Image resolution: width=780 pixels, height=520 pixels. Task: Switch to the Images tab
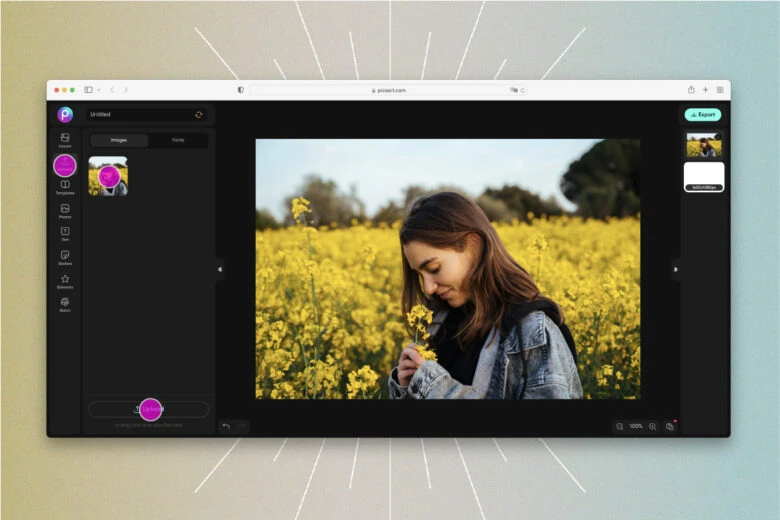[x=119, y=140]
